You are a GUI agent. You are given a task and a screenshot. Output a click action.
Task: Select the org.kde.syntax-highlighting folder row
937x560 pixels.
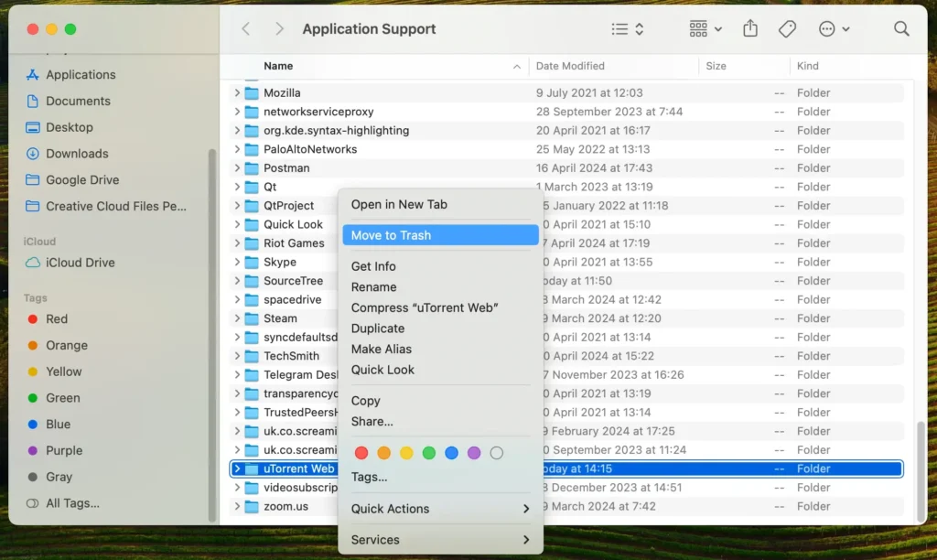click(565, 130)
